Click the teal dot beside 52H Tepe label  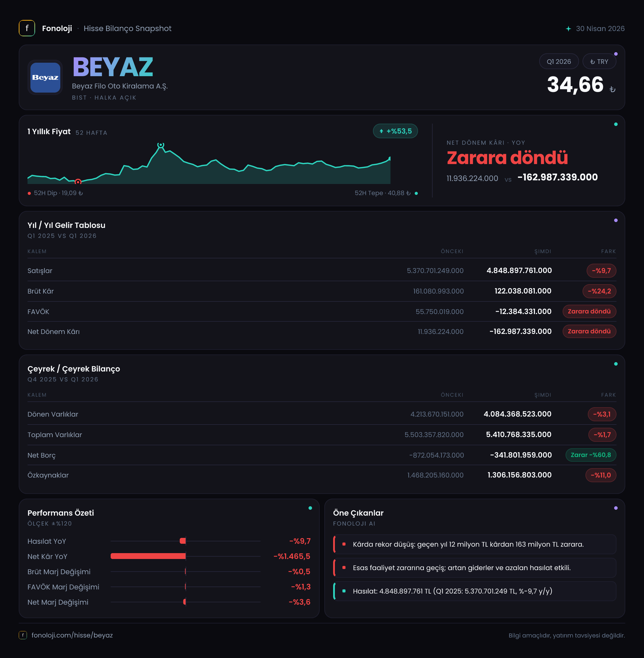416,193
